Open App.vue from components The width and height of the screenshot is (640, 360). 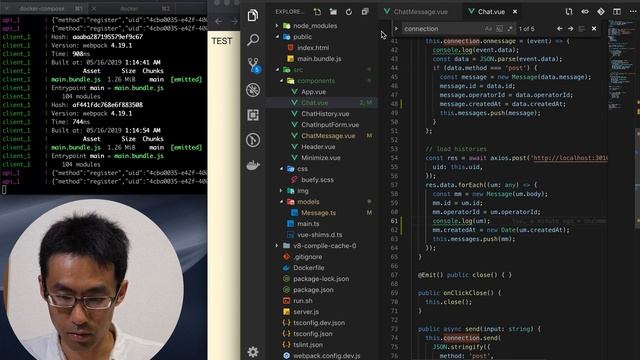click(313, 92)
